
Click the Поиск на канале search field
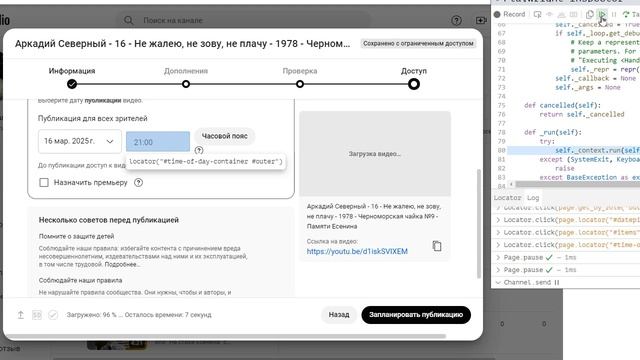pos(245,20)
